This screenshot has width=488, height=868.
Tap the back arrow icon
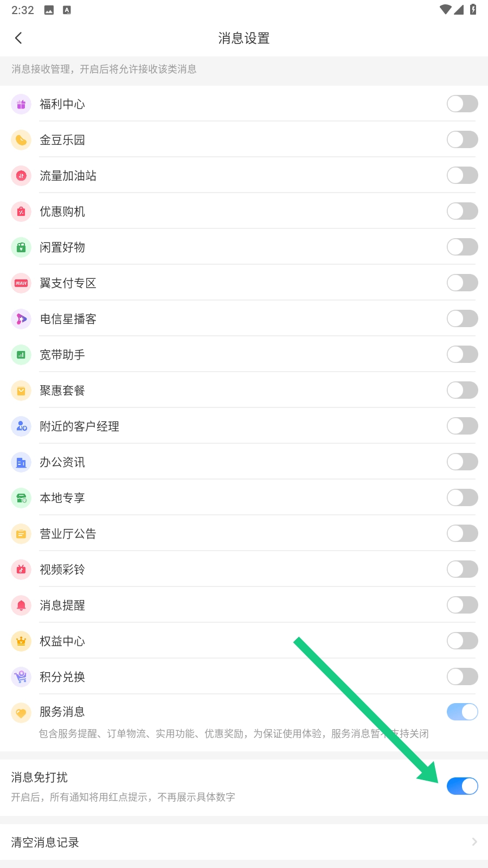click(x=18, y=38)
